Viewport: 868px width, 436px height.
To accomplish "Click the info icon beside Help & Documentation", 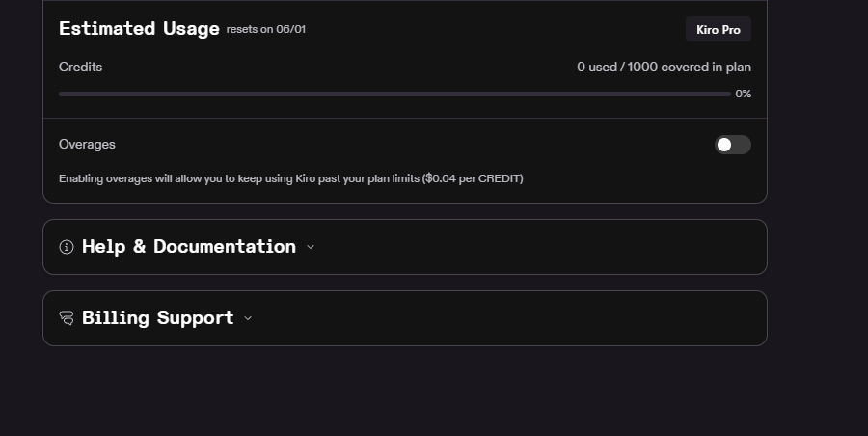I will (67, 247).
